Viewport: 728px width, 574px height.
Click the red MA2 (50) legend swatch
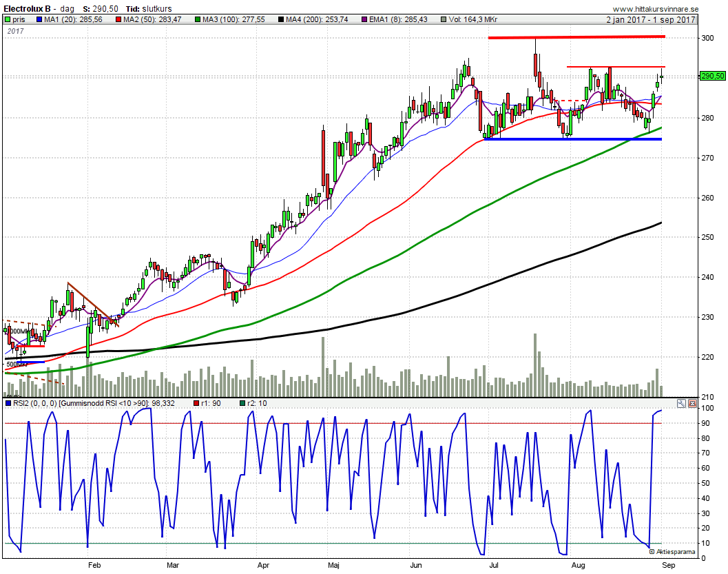(119, 19)
